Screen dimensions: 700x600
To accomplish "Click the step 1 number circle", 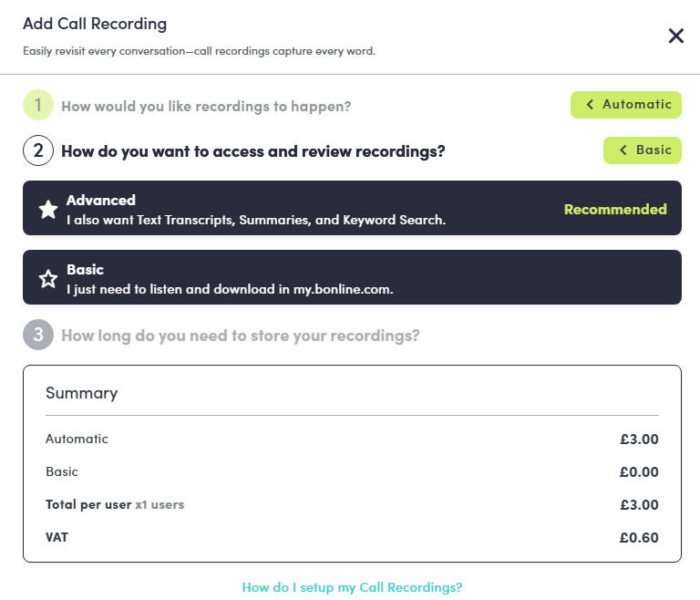I will (x=38, y=106).
